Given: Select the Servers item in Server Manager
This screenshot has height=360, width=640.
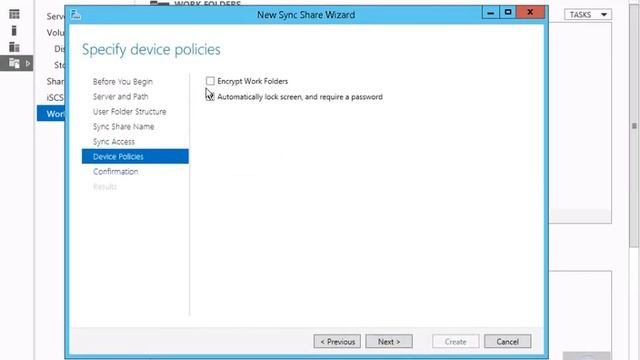Looking at the screenshot, I should (55, 16).
